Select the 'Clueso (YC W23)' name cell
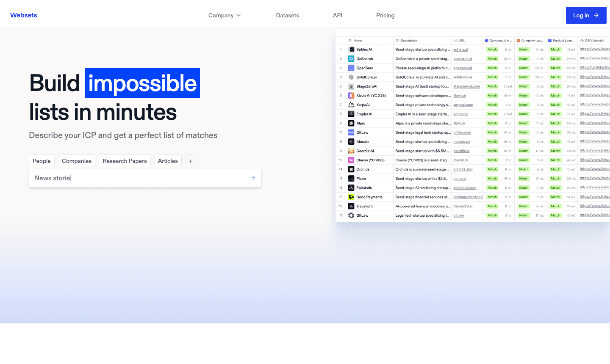The width and height of the screenshot is (610, 364). (x=369, y=160)
